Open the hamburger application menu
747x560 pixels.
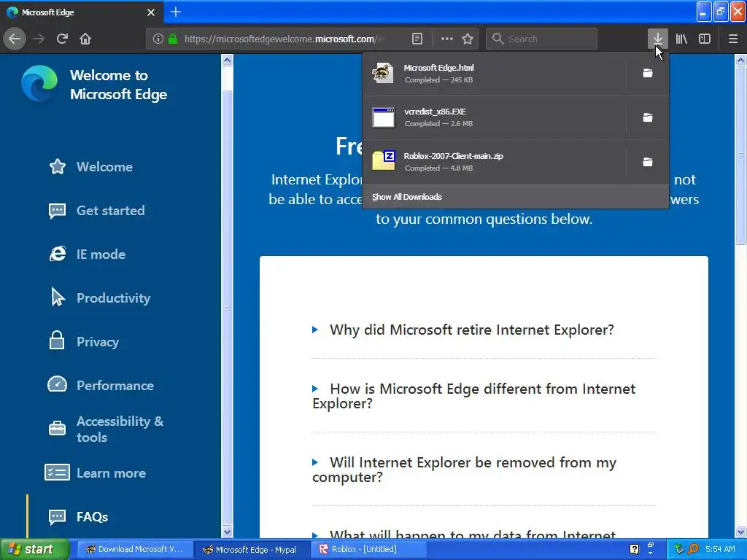pyautogui.click(x=732, y=39)
